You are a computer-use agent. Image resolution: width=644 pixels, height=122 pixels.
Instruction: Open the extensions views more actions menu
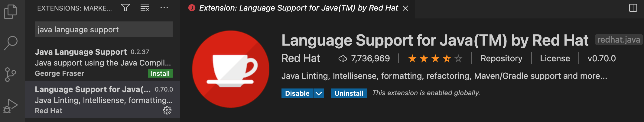[164, 8]
